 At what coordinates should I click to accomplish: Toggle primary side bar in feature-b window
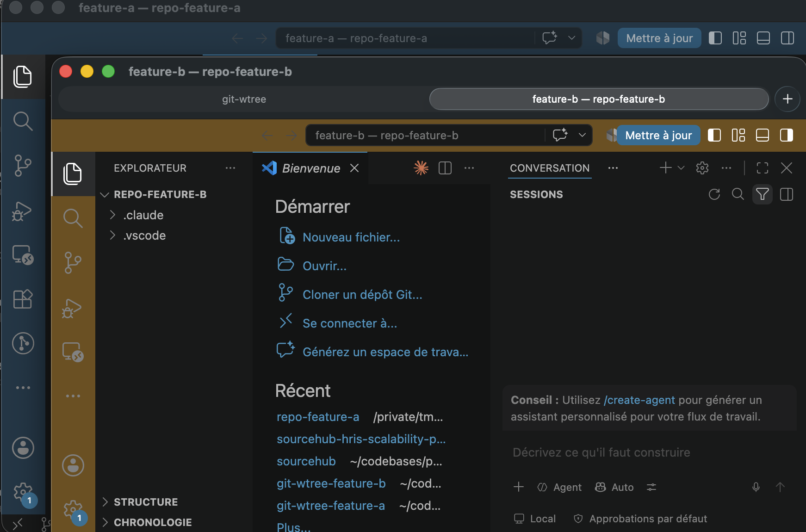pyautogui.click(x=714, y=136)
